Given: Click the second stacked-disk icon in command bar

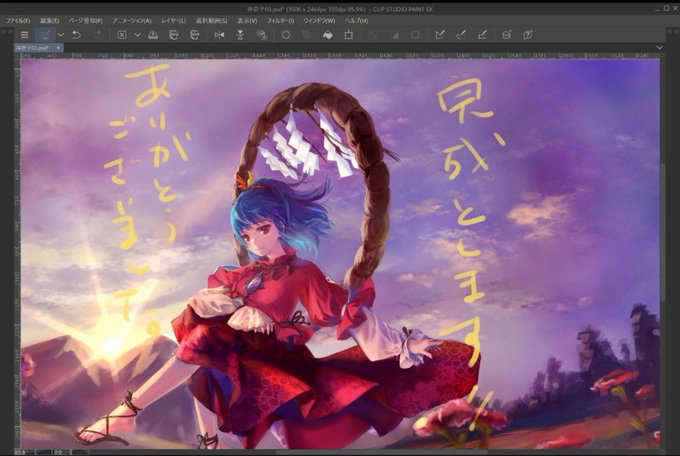Looking at the screenshot, I should pyautogui.click(x=195, y=35).
